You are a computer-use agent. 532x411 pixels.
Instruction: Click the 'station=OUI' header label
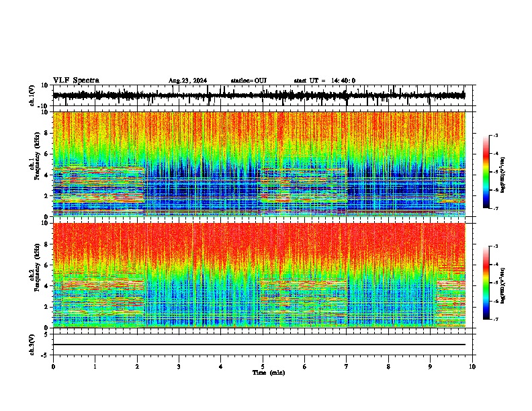249,81
